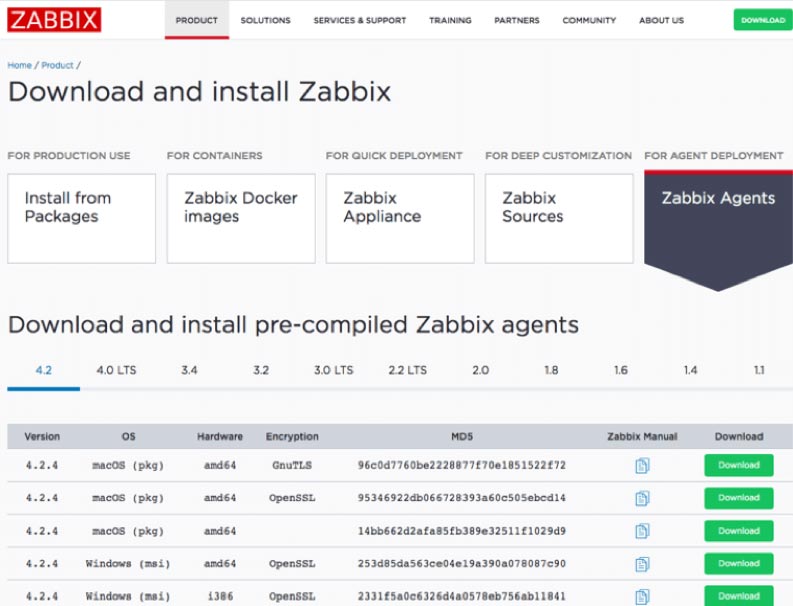
Task: Click the green top Download button
Action: [x=763, y=20]
